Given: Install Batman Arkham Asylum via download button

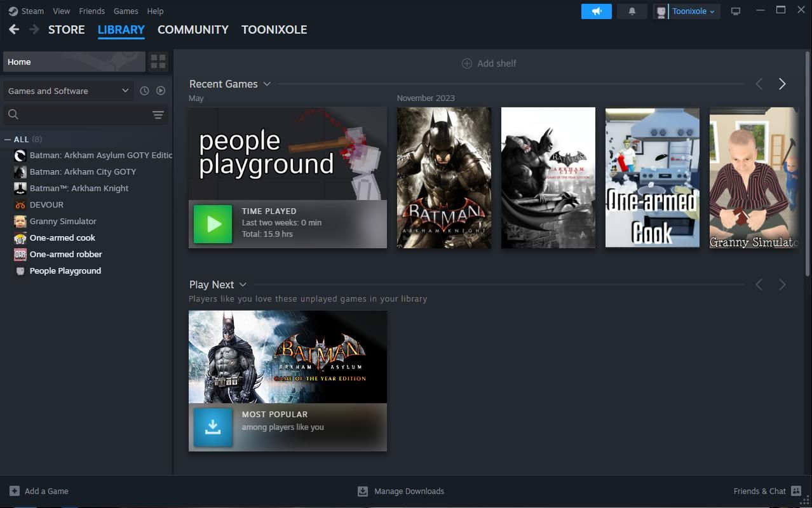Looking at the screenshot, I should (x=213, y=427).
